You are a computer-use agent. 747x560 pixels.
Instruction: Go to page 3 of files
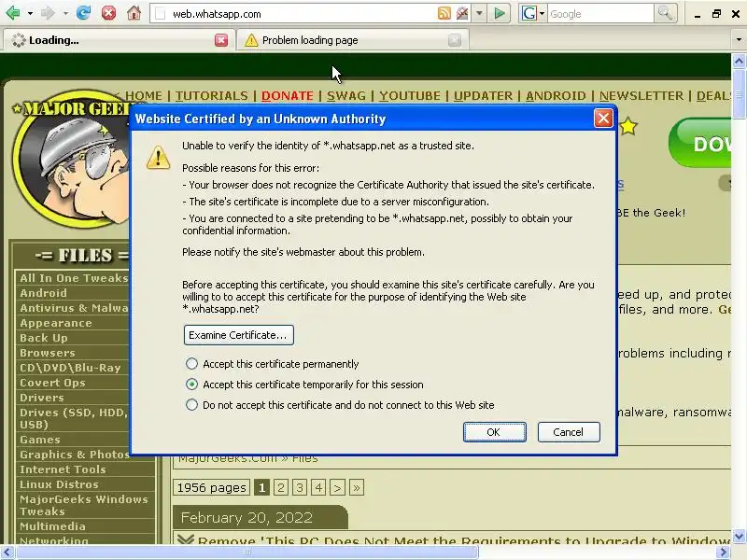pos(300,487)
